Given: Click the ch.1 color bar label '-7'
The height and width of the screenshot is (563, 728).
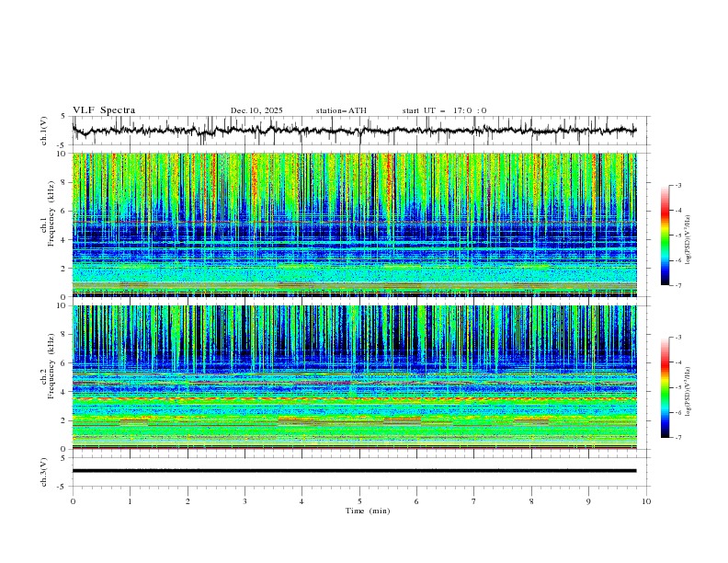Looking at the screenshot, I should tap(678, 285).
